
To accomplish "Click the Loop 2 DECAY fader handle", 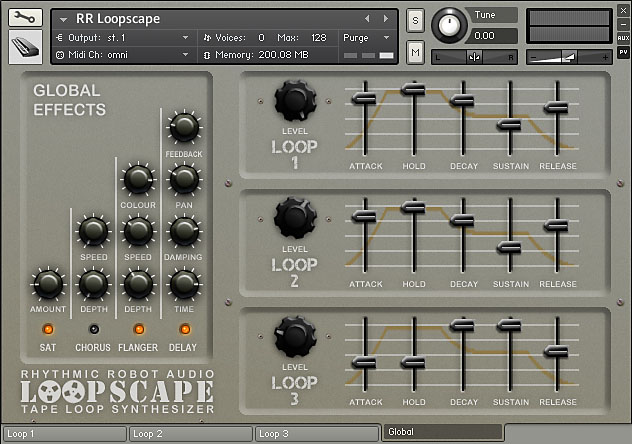I will [x=462, y=220].
